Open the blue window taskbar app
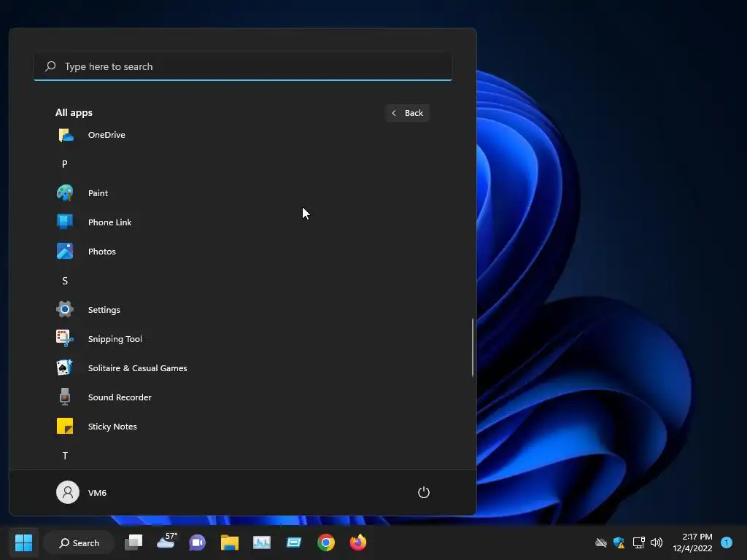 (x=294, y=542)
